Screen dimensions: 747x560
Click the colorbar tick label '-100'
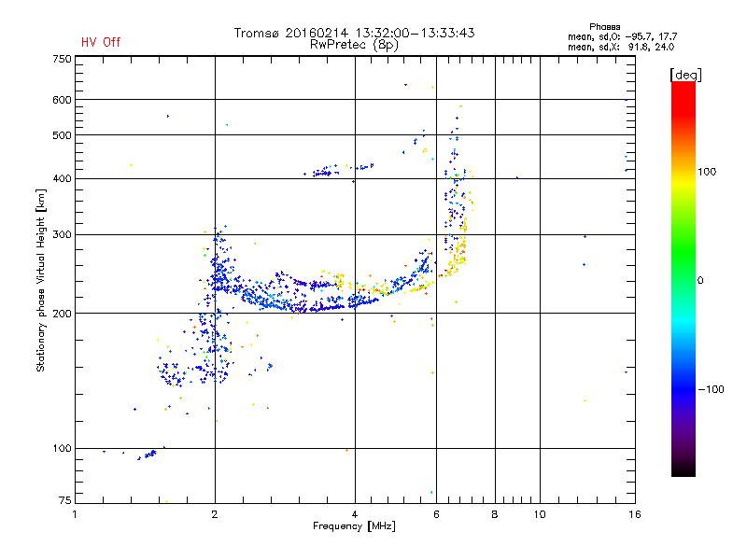tap(711, 389)
